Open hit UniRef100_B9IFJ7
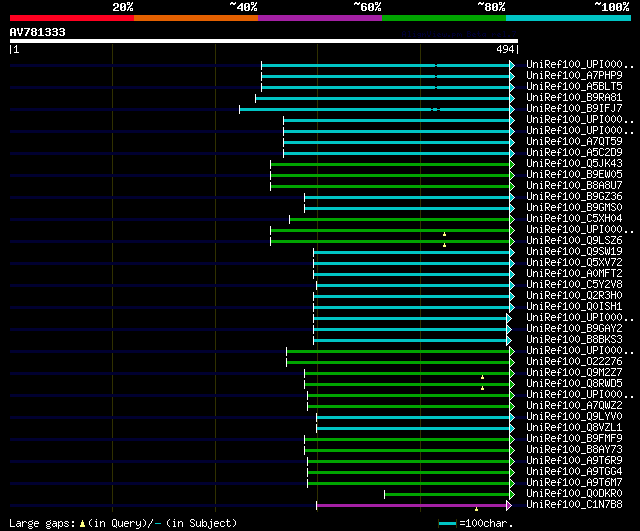The width and height of the screenshot is (640, 531). click(x=574, y=109)
